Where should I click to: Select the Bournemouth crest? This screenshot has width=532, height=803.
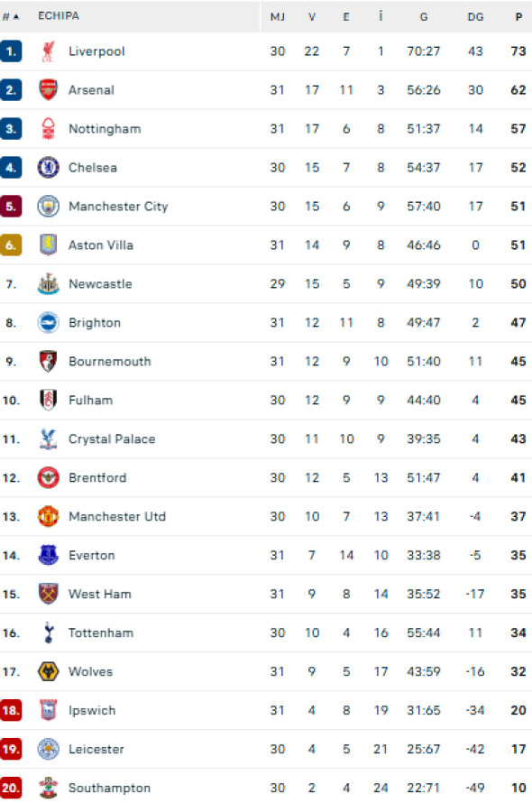pyautogui.click(x=48, y=362)
